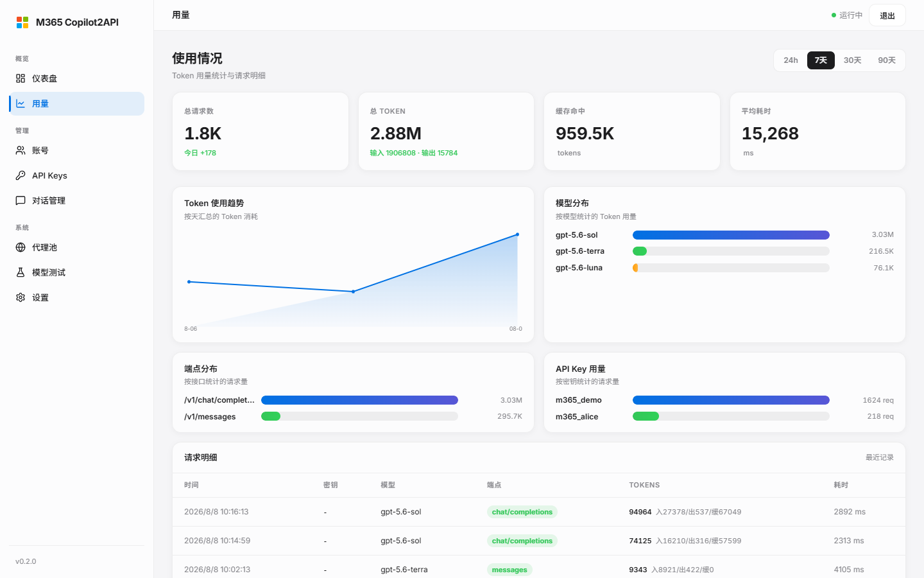This screenshot has width=924, height=578.
Task: Click the 2892 ms duration cell
Action: pos(850,512)
